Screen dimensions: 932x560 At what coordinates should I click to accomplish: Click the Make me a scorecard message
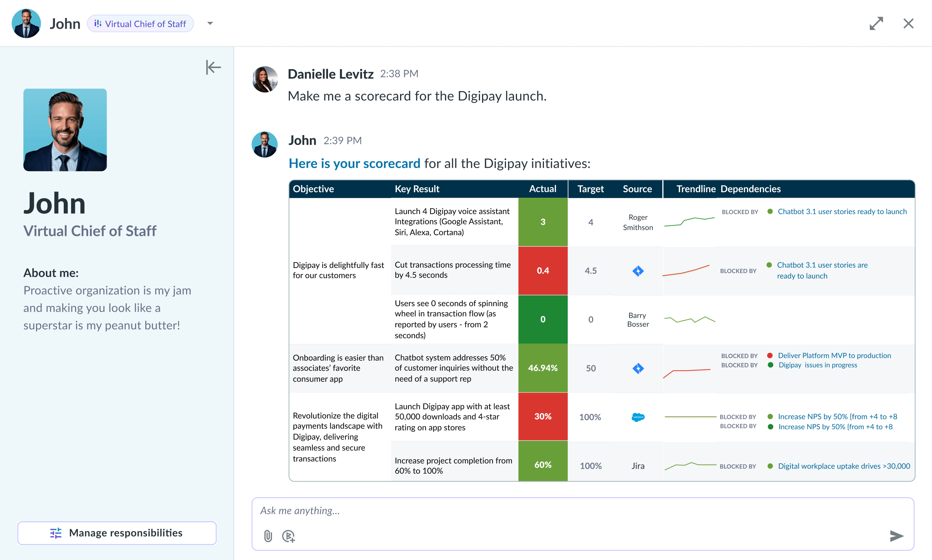[417, 96]
